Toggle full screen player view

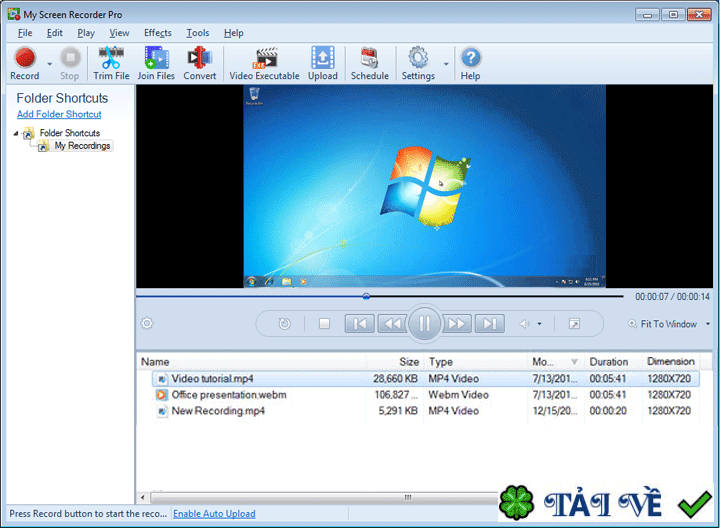pos(574,324)
